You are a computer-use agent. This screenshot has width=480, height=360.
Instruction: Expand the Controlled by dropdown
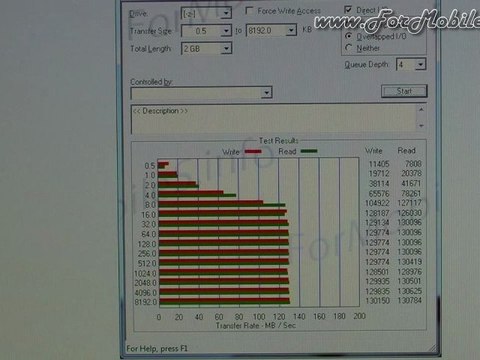pyautogui.click(x=266, y=92)
